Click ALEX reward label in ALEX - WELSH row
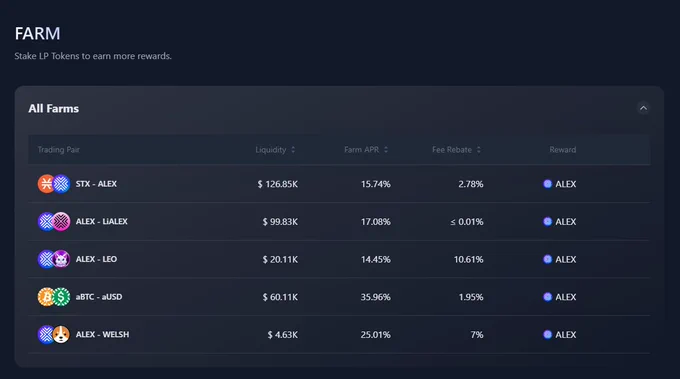The height and width of the screenshot is (379, 680). coord(566,334)
